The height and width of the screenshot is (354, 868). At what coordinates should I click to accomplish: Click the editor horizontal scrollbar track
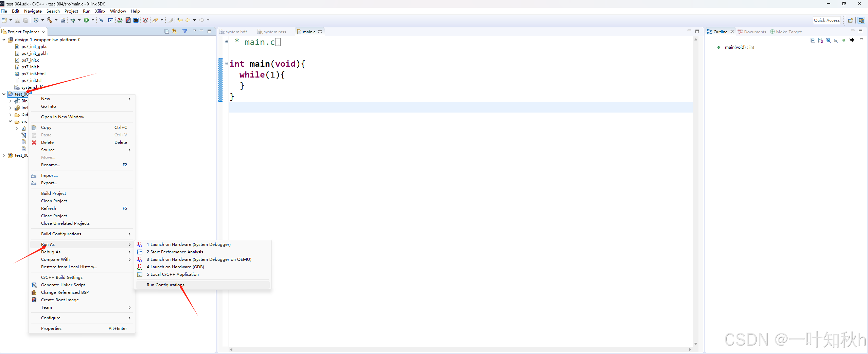click(x=460, y=349)
